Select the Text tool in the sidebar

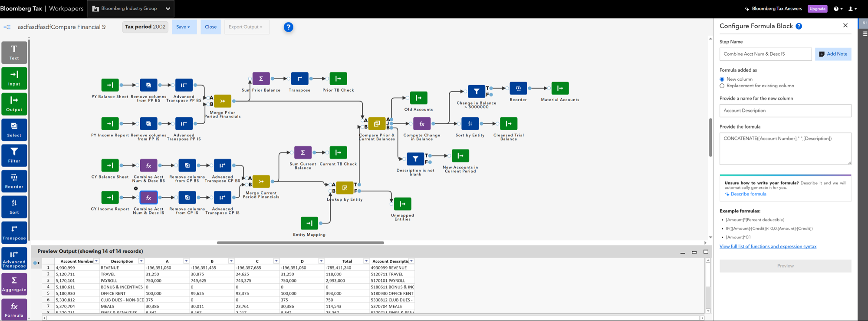click(14, 52)
